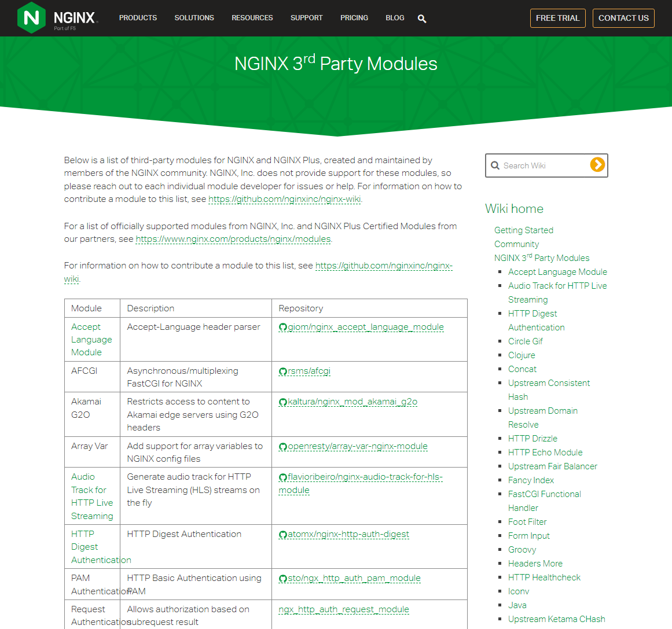Open the search magnifier in the navigation bar
Image resolution: width=672 pixels, height=629 pixels.
[422, 18]
